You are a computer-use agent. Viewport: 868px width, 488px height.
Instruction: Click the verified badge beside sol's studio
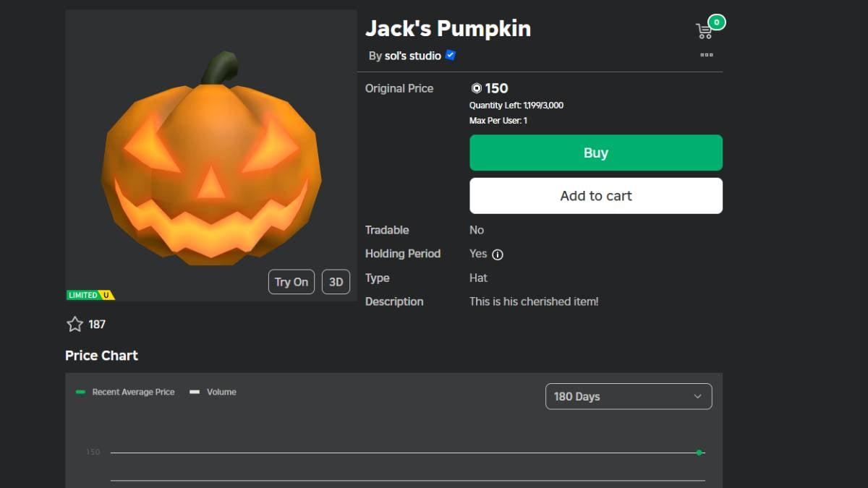[x=450, y=55]
